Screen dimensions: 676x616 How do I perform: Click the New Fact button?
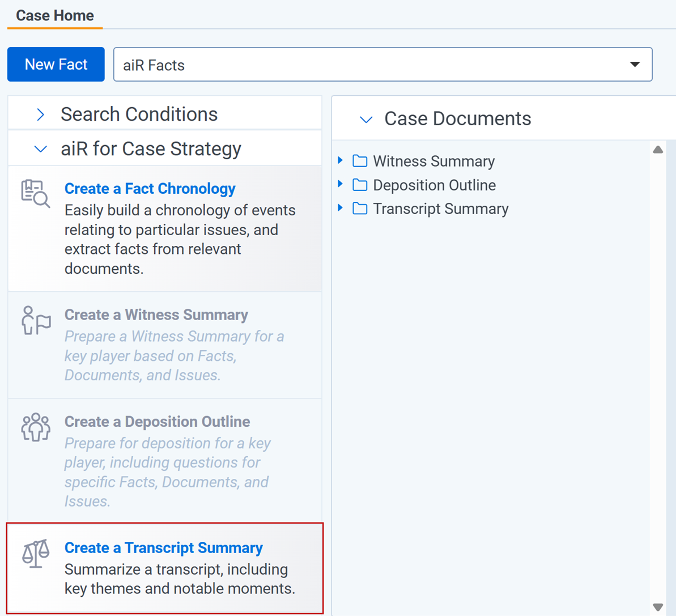(56, 64)
